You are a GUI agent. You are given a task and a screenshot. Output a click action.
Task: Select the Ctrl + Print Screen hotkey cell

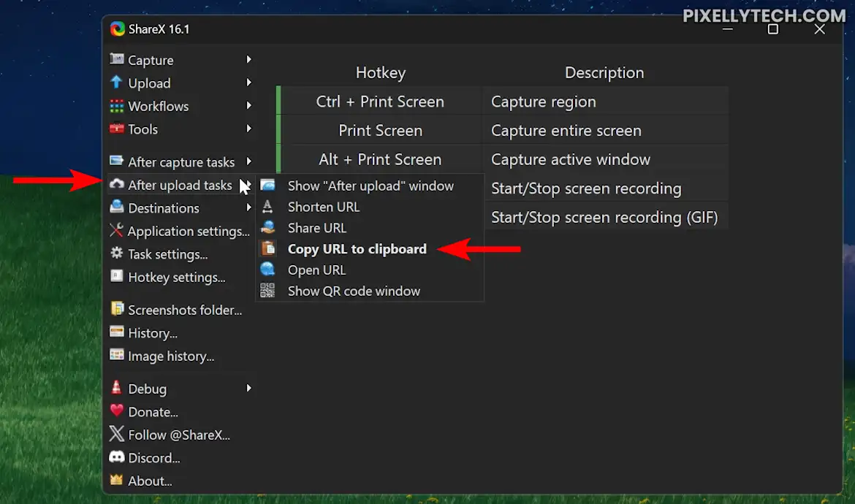(x=380, y=102)
